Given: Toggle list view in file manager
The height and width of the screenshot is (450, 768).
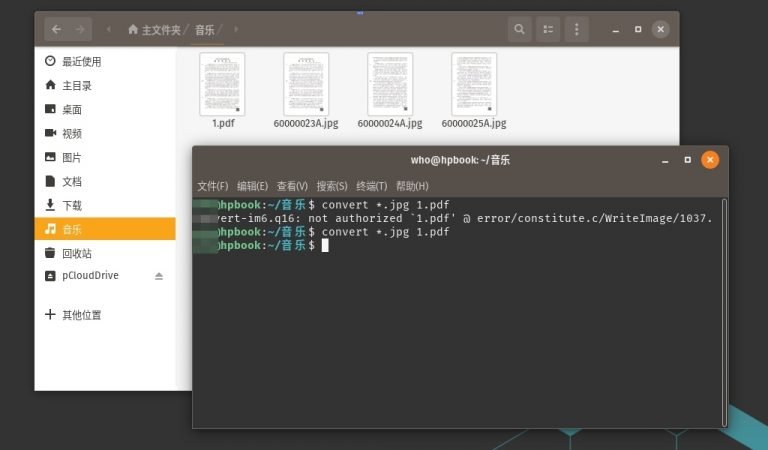Looking at the screenshot, I should tap(548, 29).
